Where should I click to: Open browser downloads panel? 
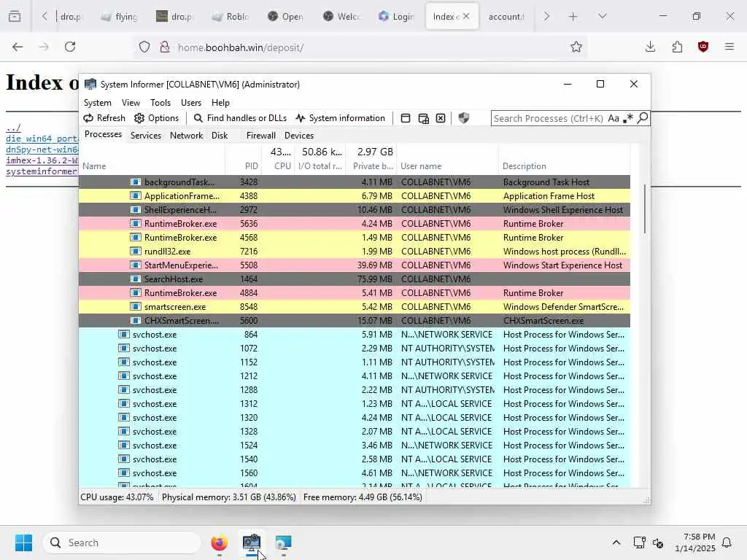pyautogui.click(x=650, y=47)
